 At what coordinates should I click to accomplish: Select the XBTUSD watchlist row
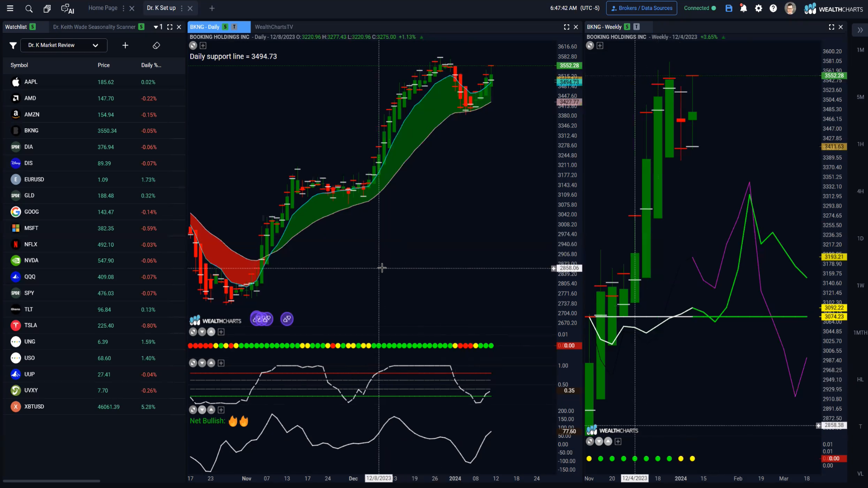pyautogui.click(x=94, y=407)
